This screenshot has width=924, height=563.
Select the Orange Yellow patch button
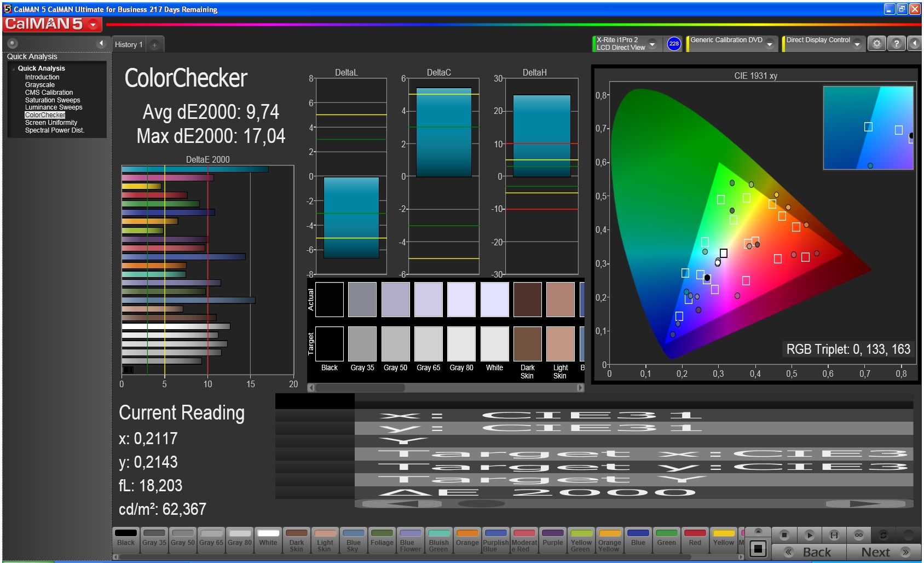pyautogui.click(x=610, y=541)
